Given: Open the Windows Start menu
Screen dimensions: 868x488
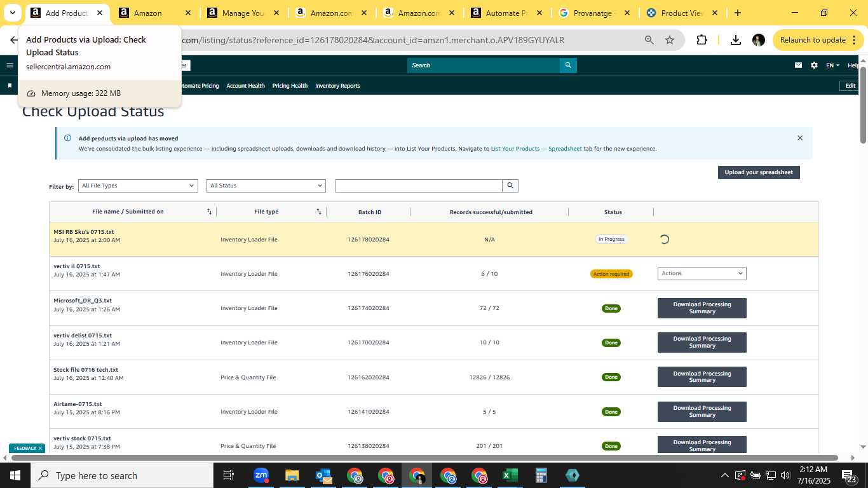Looking at the screenshot, I should coord(15,475).
